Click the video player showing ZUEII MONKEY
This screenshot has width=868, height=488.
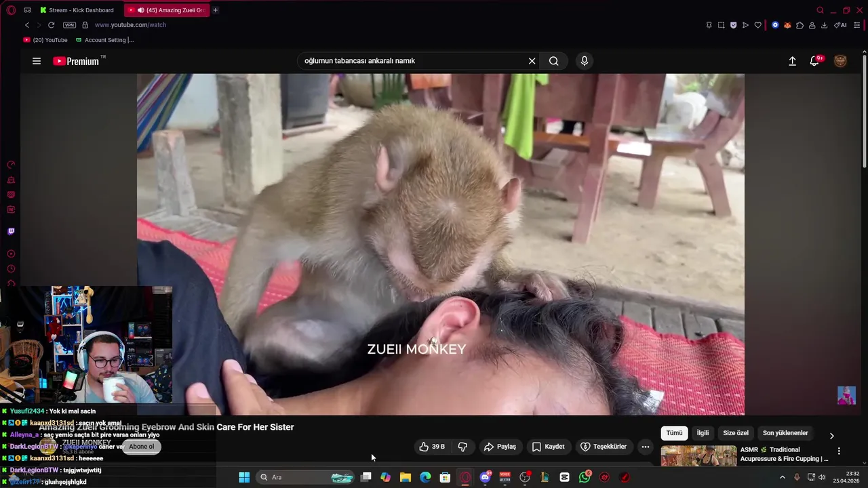point(441,244)
